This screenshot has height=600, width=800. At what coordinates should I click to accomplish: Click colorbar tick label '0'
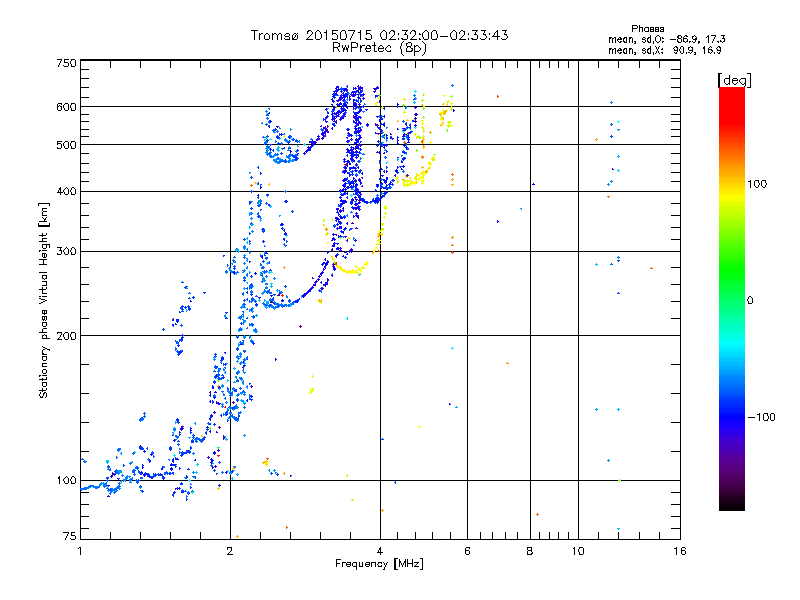750,301
